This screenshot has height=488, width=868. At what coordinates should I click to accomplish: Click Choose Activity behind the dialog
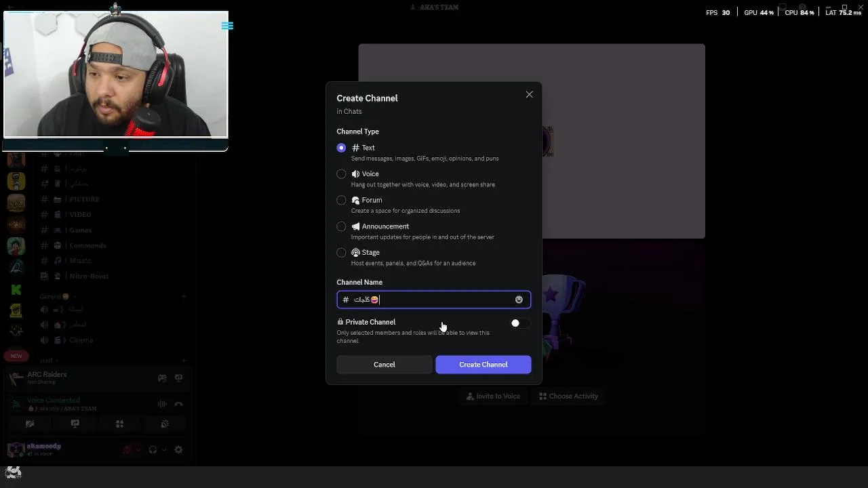(568, 396)
